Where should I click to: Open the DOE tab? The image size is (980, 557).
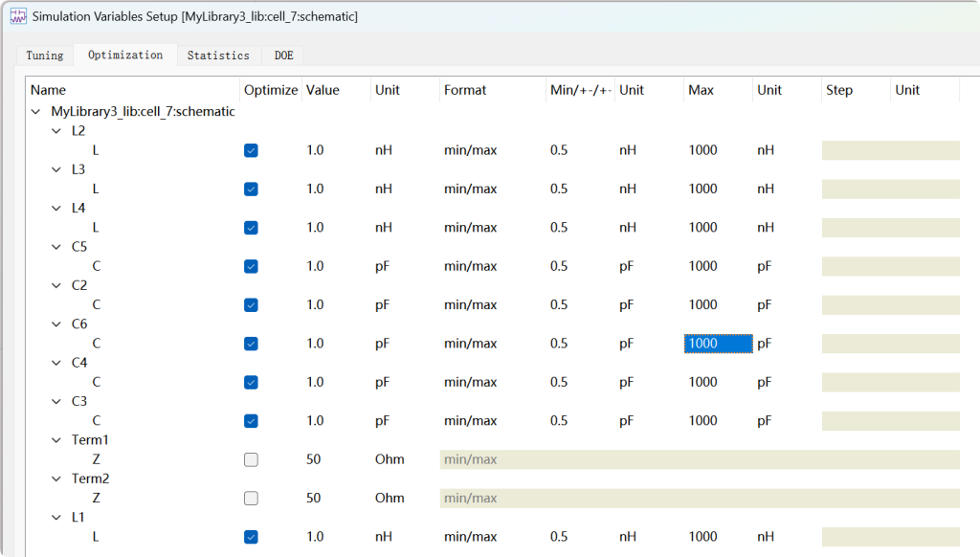283,55
